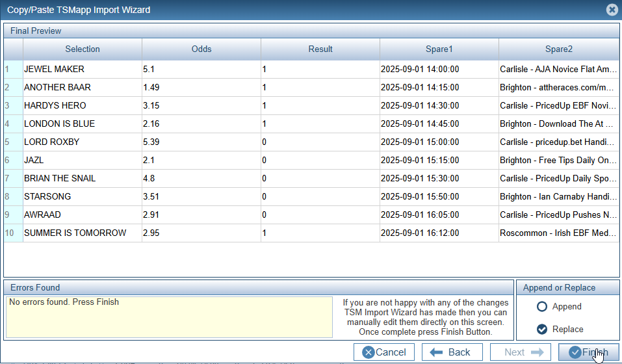Select the Roscommon Spare2 cell
This screenshot has width=622, height=364.
[558, 233]
